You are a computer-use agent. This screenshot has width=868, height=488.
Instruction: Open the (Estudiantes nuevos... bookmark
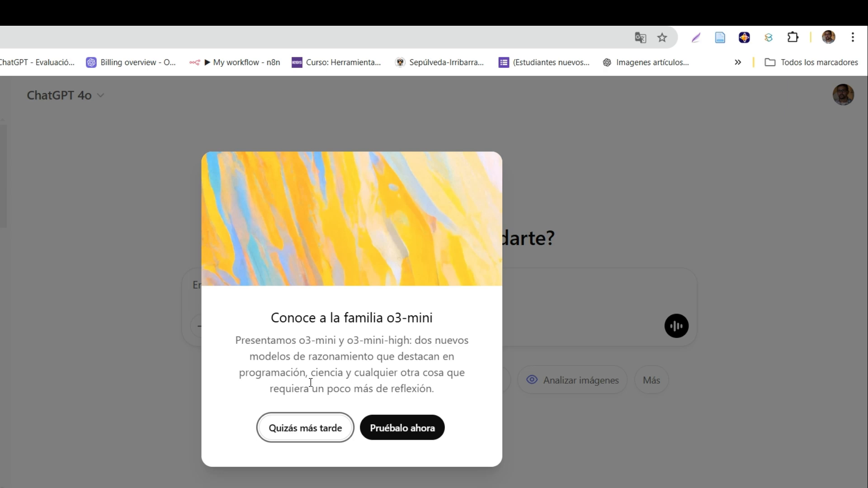point(544,62)
